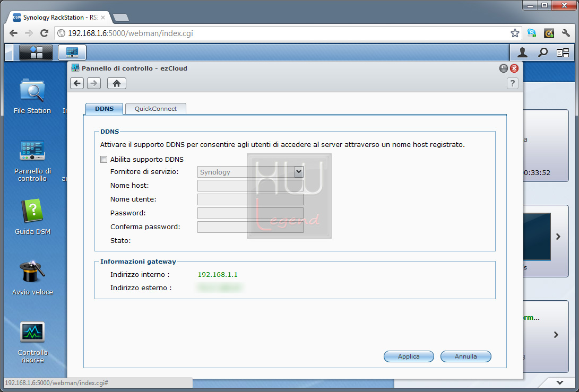This screenshot has width=579, height=392.
Task: Launch Avvio veloce wizard icon
Action: click(x=32, y=277)
